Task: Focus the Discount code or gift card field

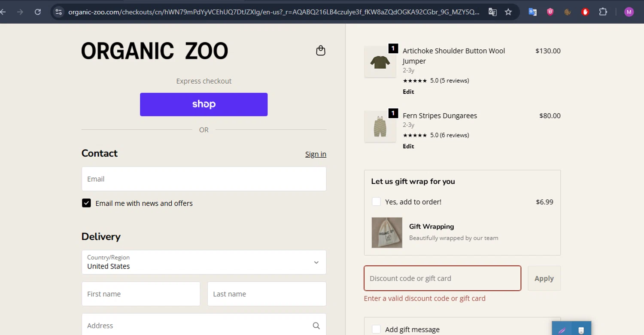Action: pyautogui.click(x=443, y=278)
